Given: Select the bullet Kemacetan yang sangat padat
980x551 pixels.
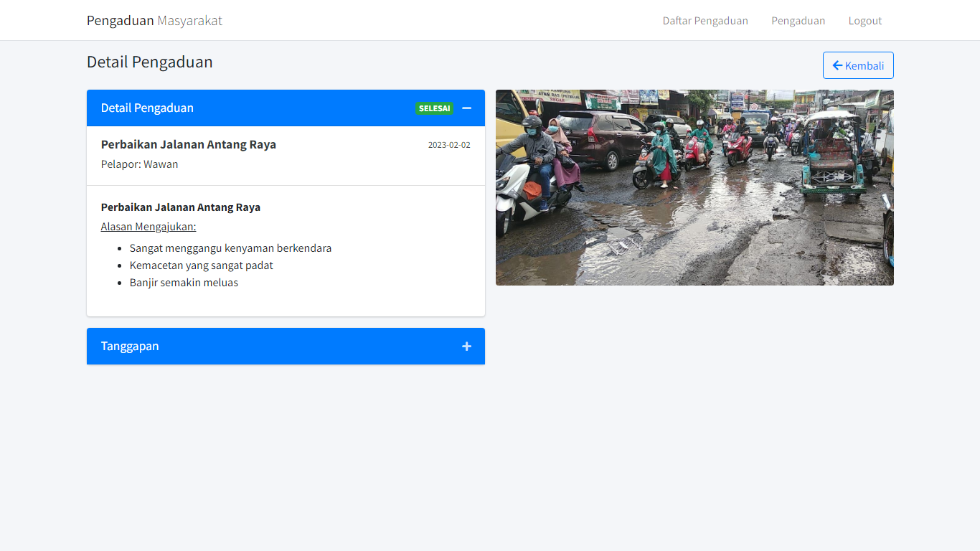Looking at the screenshot, I should tap(202, 265).
